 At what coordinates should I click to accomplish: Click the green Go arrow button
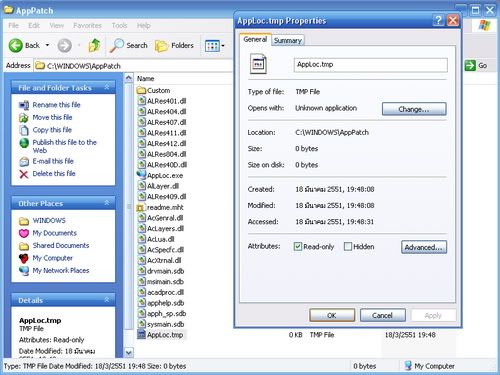[x=470, y=65]
